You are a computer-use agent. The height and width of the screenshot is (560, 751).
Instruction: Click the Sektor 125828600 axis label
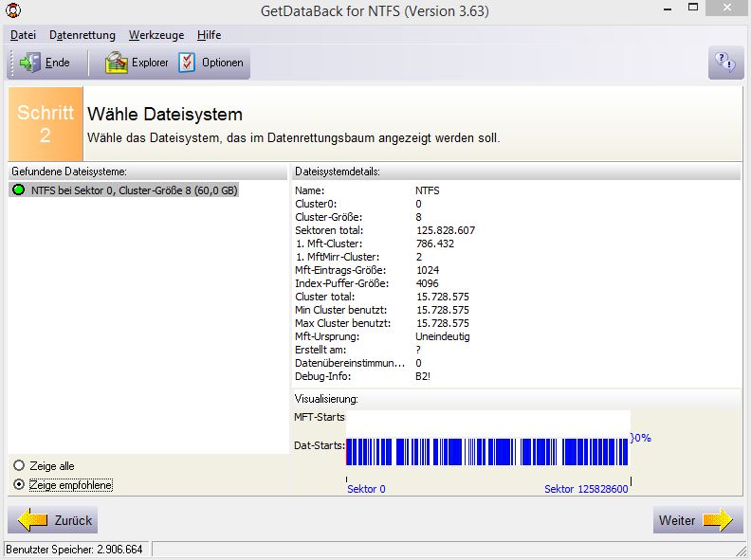click(586, 489)
